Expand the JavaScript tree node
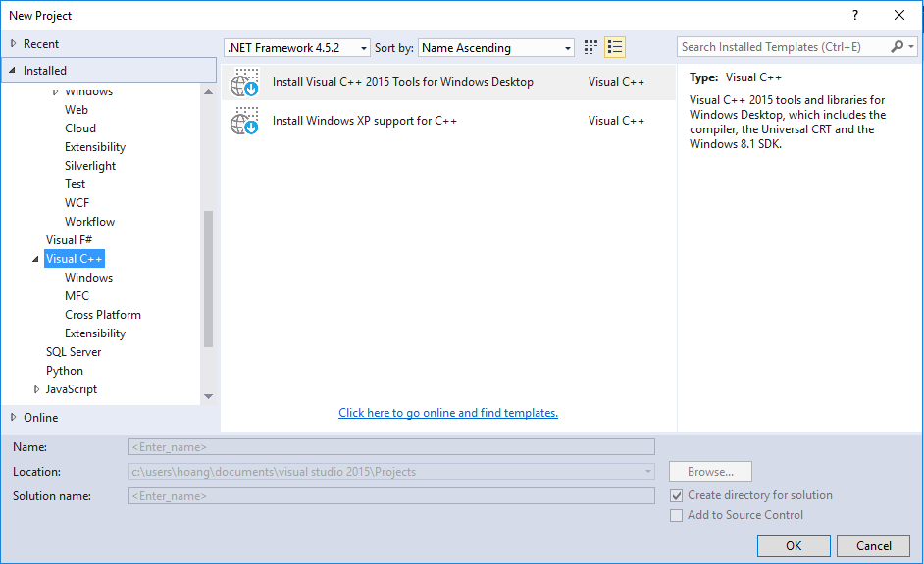This screenshot has height=564, width=924. click(x=36, y=389)
